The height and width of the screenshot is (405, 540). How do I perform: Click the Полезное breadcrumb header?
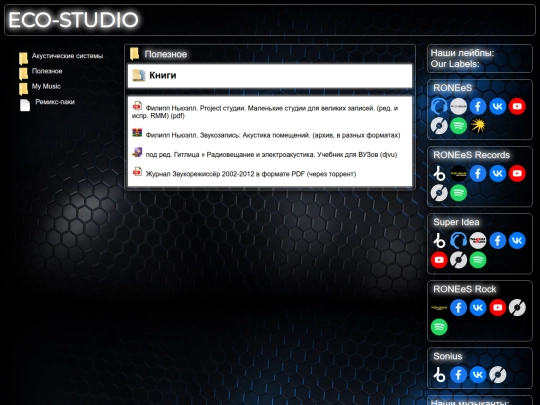click(x=166, y=54)
